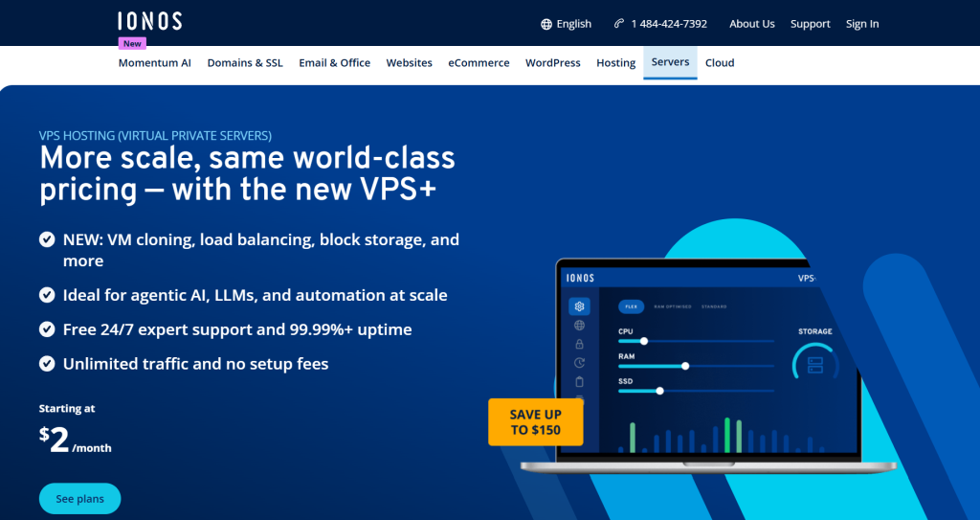The width and height of the screenshot is (980, 520).
Task: Click checkmark icon beside agentic AI bullet
Action: click(x=47, y=295)
